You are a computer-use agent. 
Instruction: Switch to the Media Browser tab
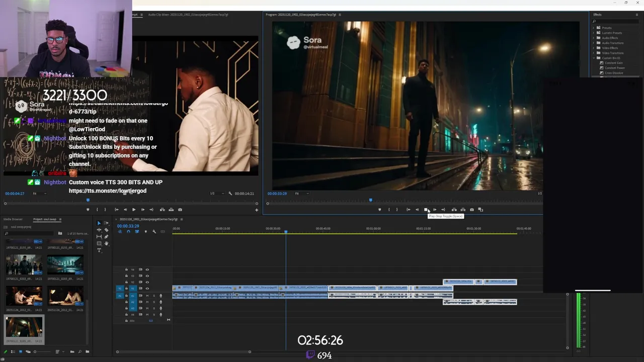click(13, 219)
